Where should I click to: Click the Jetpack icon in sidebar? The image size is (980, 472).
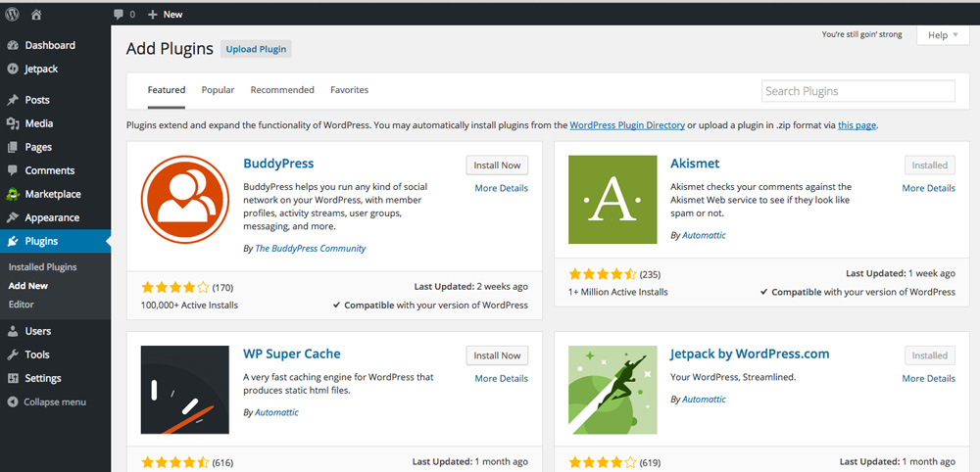coord(13,70)
